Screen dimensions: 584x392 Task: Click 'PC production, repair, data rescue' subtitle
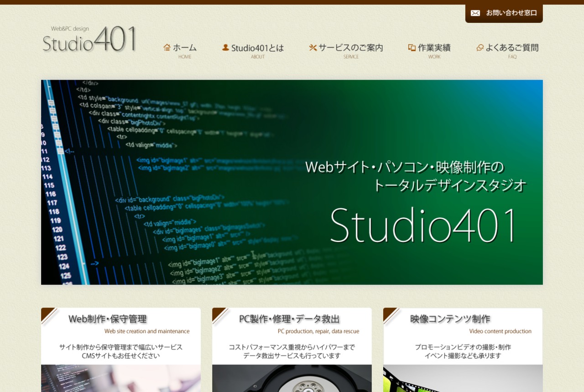click(x=318, y=331)
